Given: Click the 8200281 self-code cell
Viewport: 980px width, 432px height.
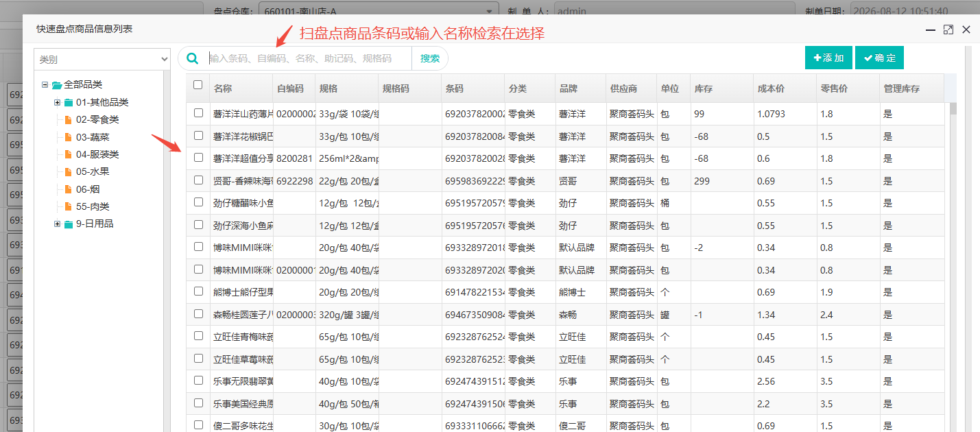Looking at the screenshot, I should click(x=294, y=158).
